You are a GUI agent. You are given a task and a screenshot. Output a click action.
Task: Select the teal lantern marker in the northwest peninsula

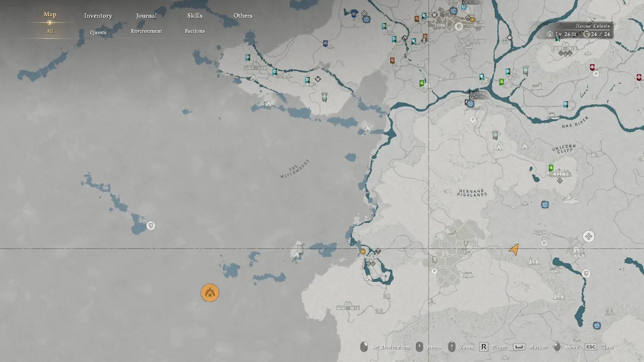coord(325,97)
